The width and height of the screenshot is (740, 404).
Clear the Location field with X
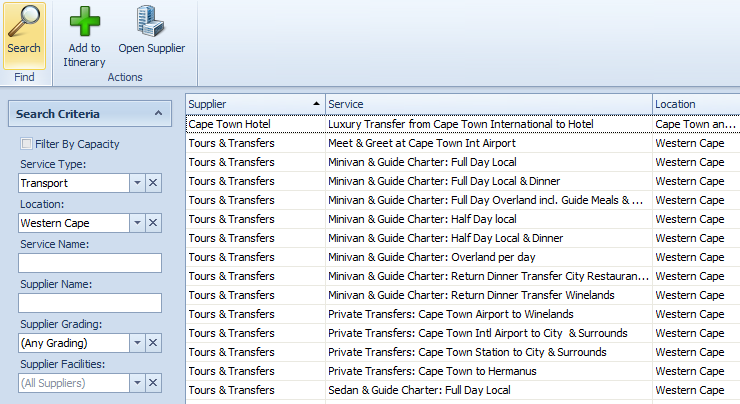pos(153,223)
